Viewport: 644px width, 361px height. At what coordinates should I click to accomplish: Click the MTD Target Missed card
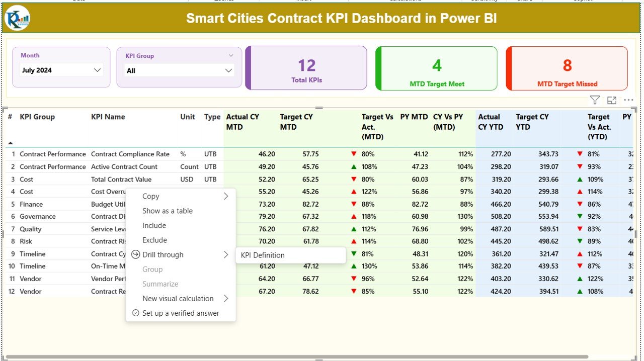coord(567,68)
